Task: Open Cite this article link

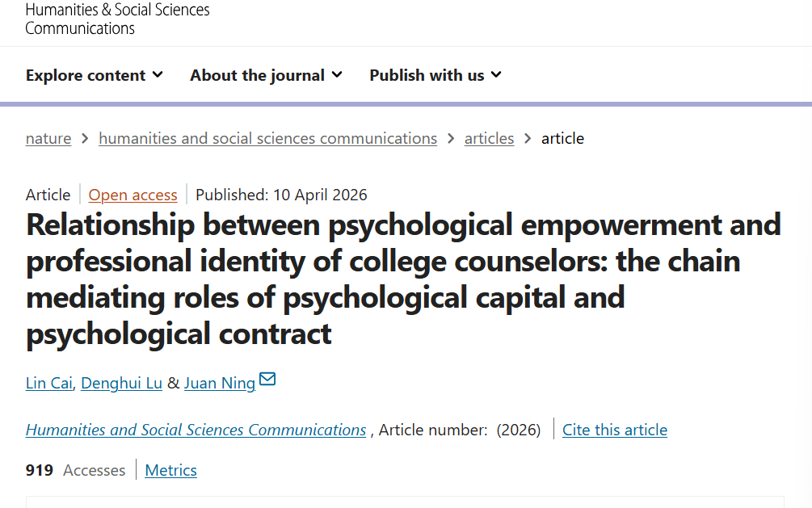Action: coord(615,430)
